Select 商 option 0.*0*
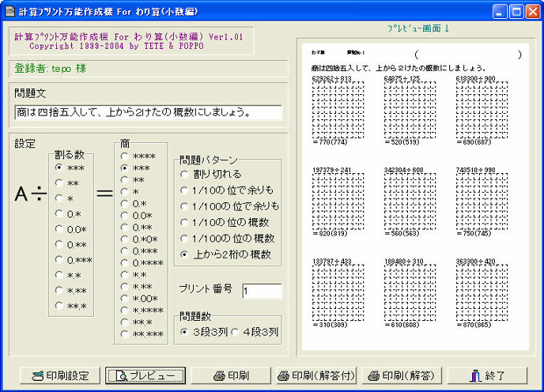The height and width of the screenshot is (392, 544). pyautogui.click(x=139, y=239)
